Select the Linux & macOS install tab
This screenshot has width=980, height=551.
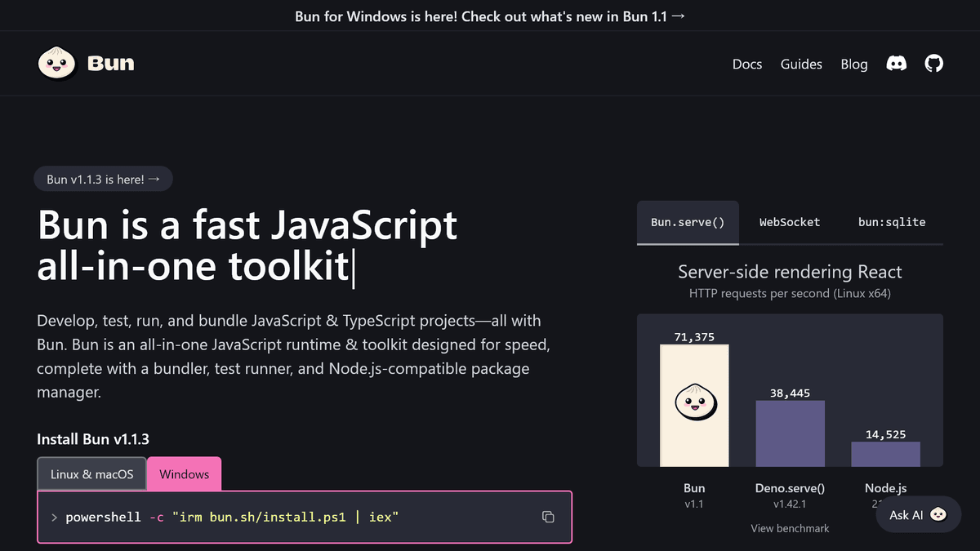pos(91,474)
